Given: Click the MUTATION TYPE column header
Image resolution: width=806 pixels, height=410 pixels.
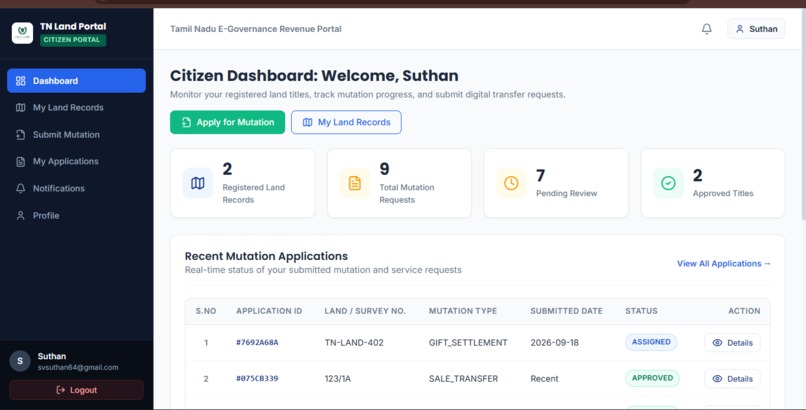Looking at the screenshot, I should pyautogui.click(x=463, y=311).
